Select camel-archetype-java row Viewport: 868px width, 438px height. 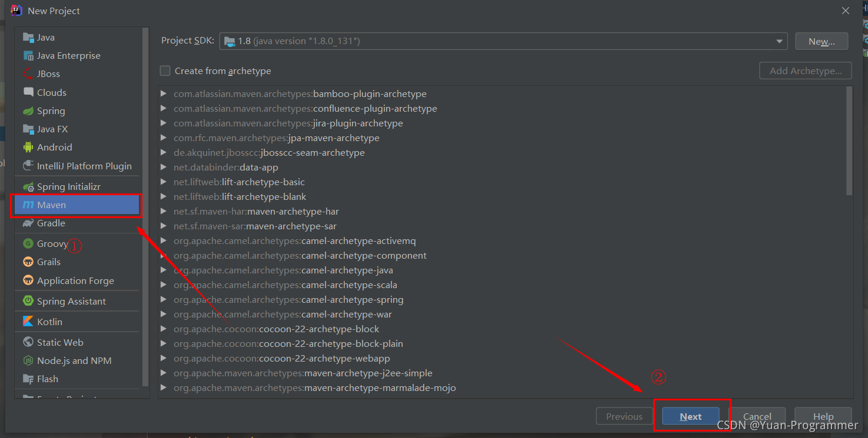pyautogui.click(x=503, y=270)
